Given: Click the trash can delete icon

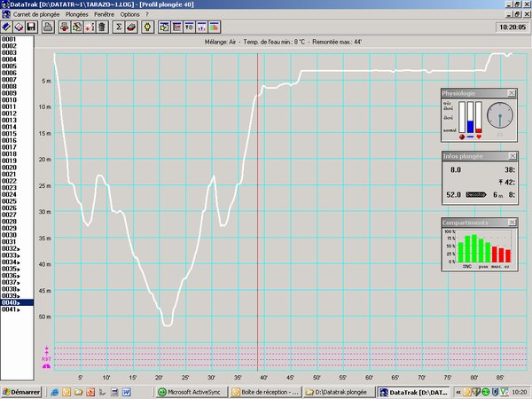Looking at the screenshot, I should tap(103, 27).
